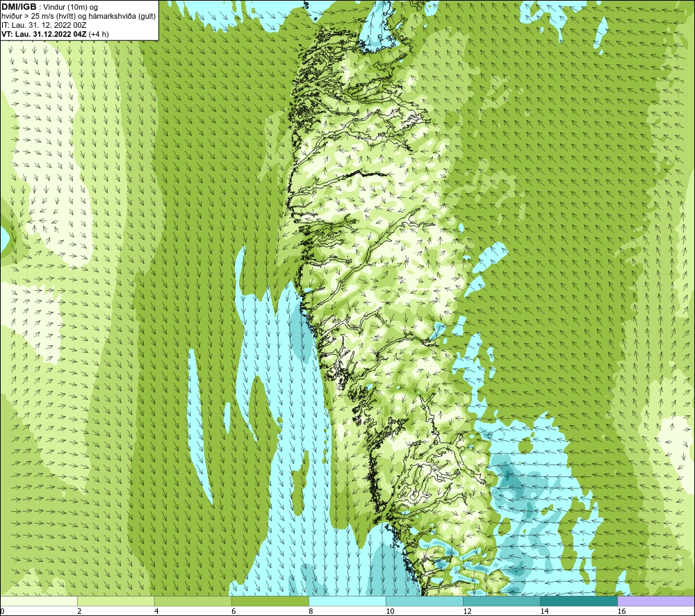This screenshot has height=616, width=695.
Task: Click the legend tick label '4'
Action: (156, 611)
